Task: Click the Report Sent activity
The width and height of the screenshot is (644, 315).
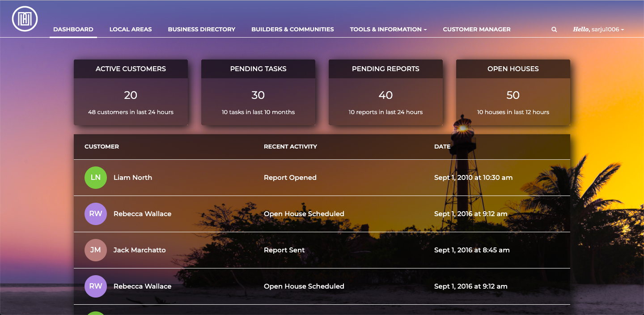Action: point(284,250)
